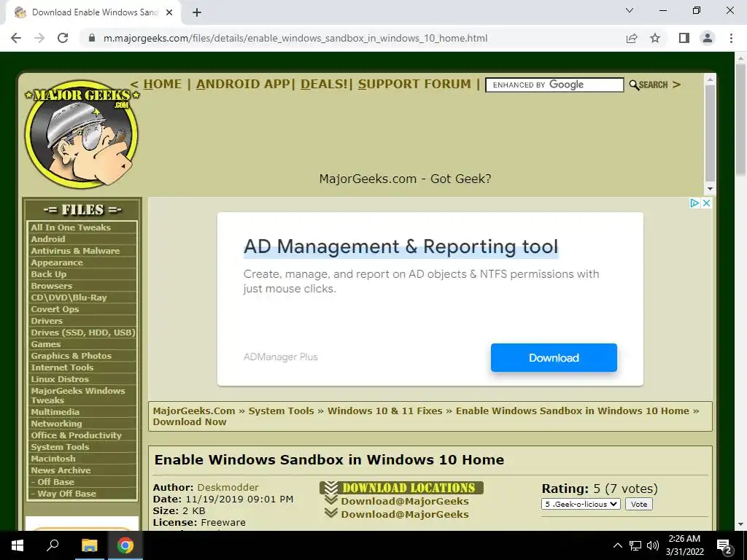Open the tab search chevron
Image resolution: width=747 pixels, height=560 pixels.
pos(630,10)
